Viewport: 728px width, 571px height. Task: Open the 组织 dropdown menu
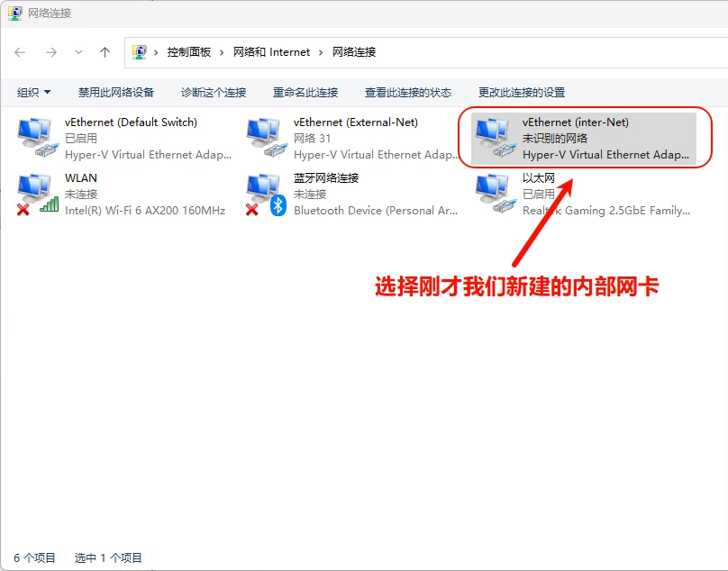click(x=33, y=93)
